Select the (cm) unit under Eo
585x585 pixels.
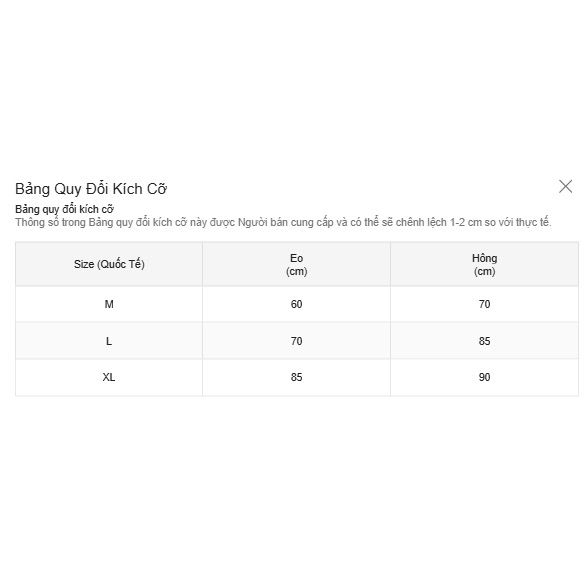pos(297,271)
